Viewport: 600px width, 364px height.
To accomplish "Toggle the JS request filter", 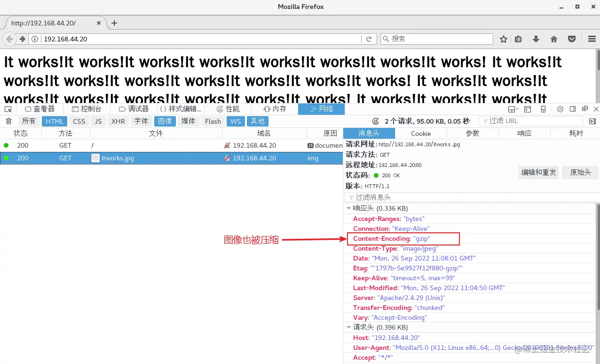I will [98, 121].
